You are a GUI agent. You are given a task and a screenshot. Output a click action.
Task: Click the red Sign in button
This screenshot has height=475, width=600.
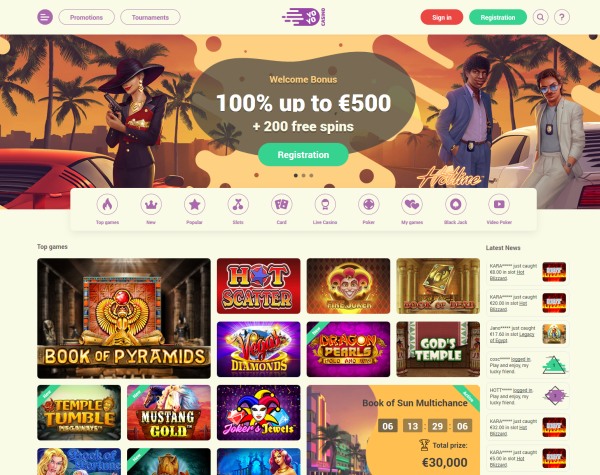point(442,17)
